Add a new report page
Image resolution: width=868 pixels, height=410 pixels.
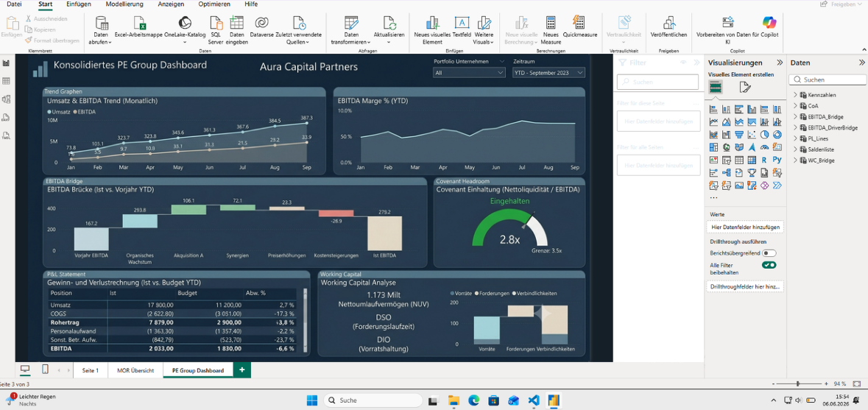pos(242,370)
